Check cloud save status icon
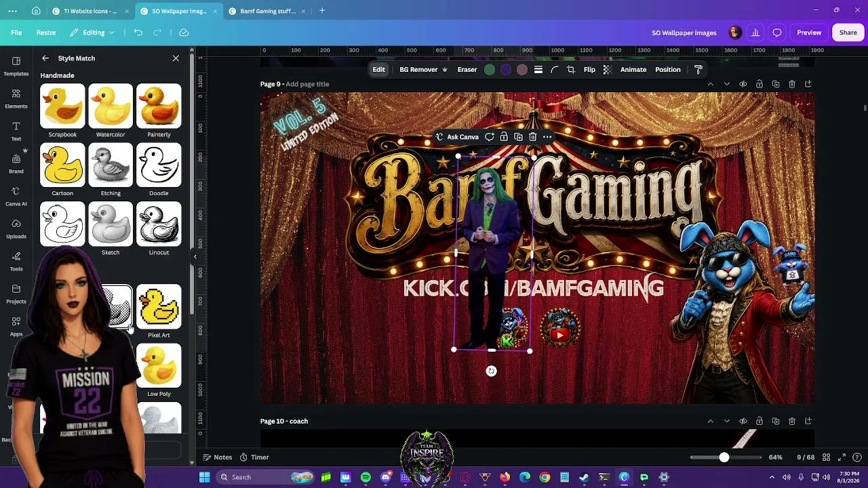This screenshot has width=868, height=488. [x=184, y=33]
